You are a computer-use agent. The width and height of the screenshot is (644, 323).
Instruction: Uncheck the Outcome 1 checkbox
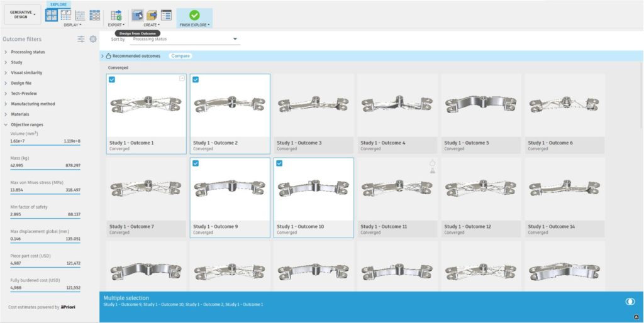point(112,80)
